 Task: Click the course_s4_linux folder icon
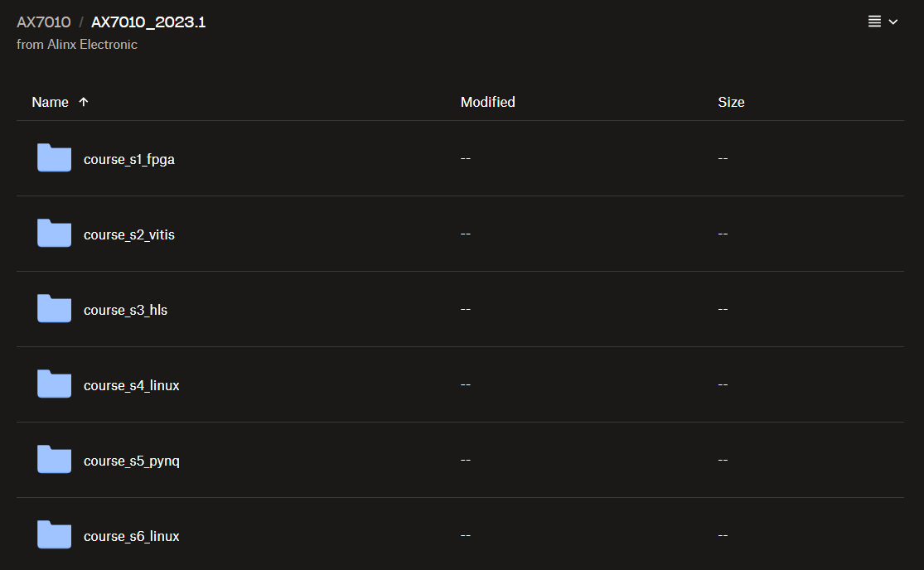(54, 384)
